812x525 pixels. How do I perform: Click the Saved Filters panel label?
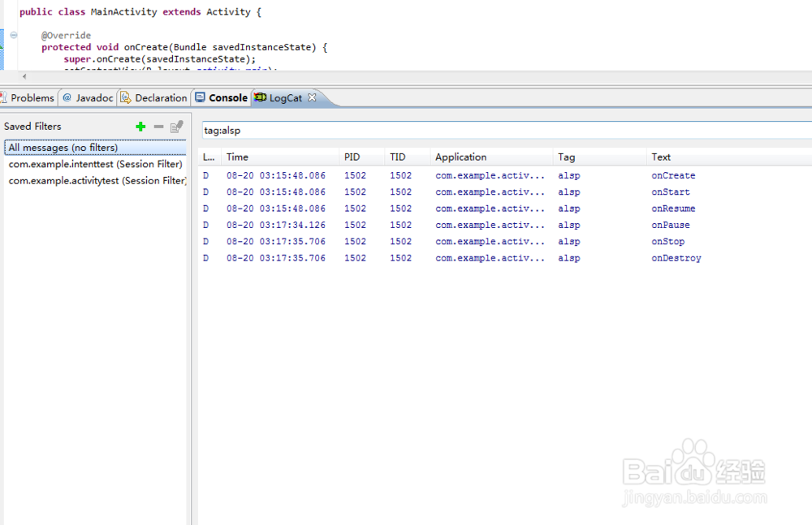point(32,127)
